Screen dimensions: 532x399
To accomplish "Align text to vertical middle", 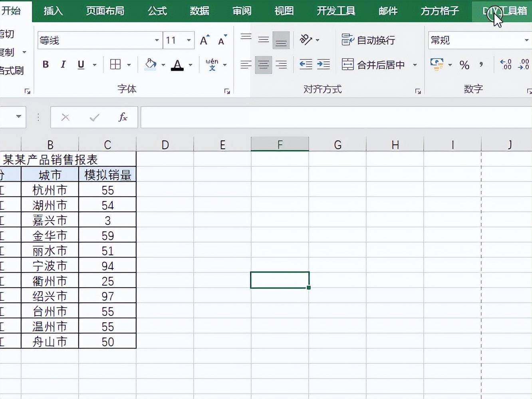I will (x=264, y=40).
